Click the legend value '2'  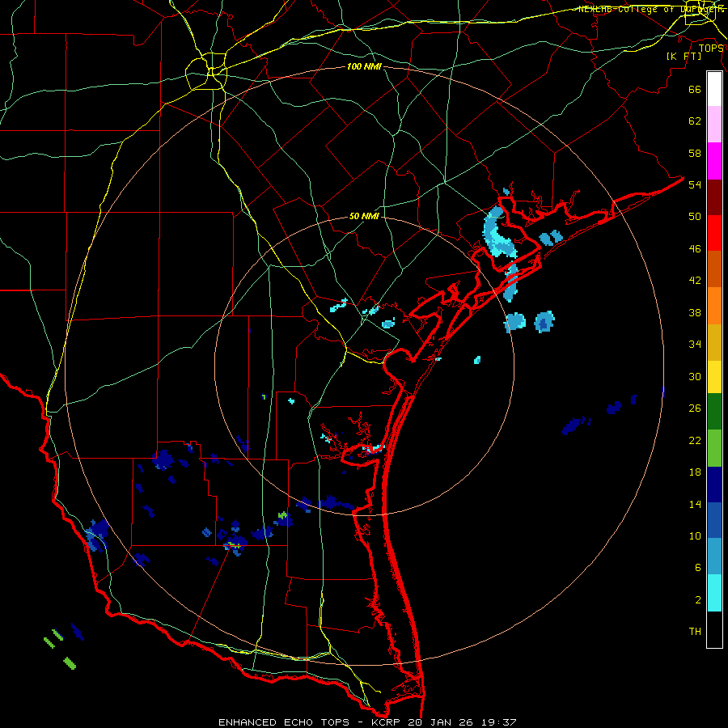(697, 600)
